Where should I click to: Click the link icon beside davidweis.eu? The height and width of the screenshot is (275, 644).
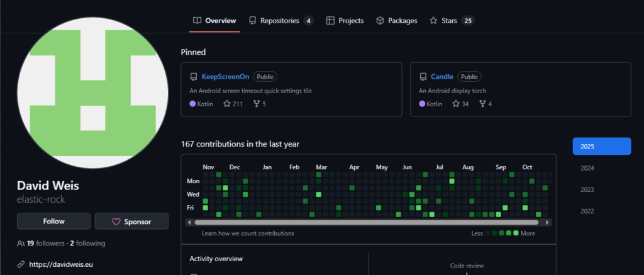click(x=21, y=264)
